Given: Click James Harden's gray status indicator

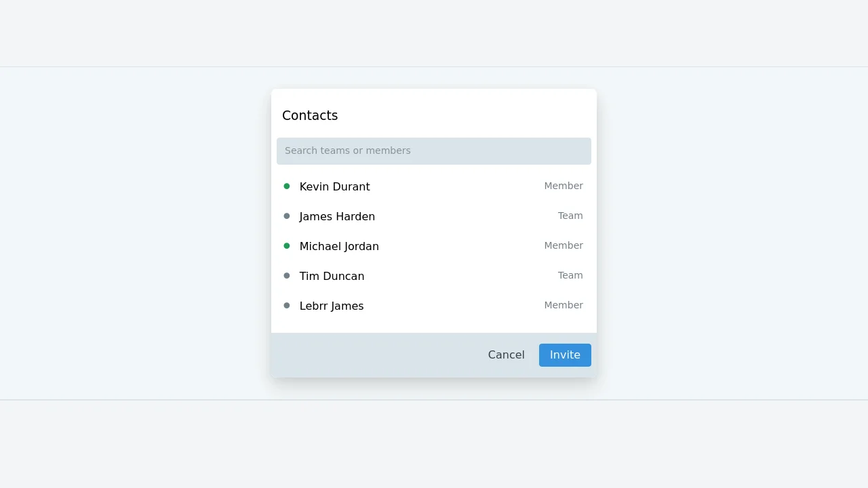Looking at the screenshot, I should click(x=287, y=216).
